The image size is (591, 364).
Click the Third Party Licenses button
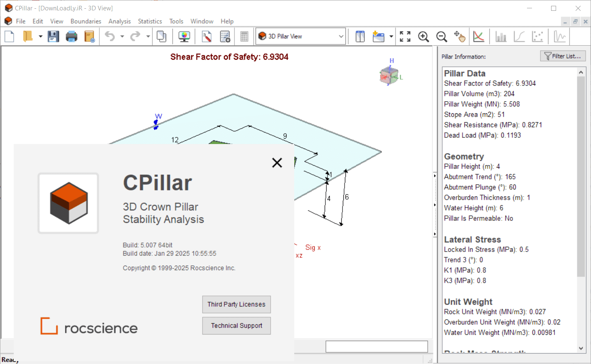pyautogui.click(x=236, y=304)
